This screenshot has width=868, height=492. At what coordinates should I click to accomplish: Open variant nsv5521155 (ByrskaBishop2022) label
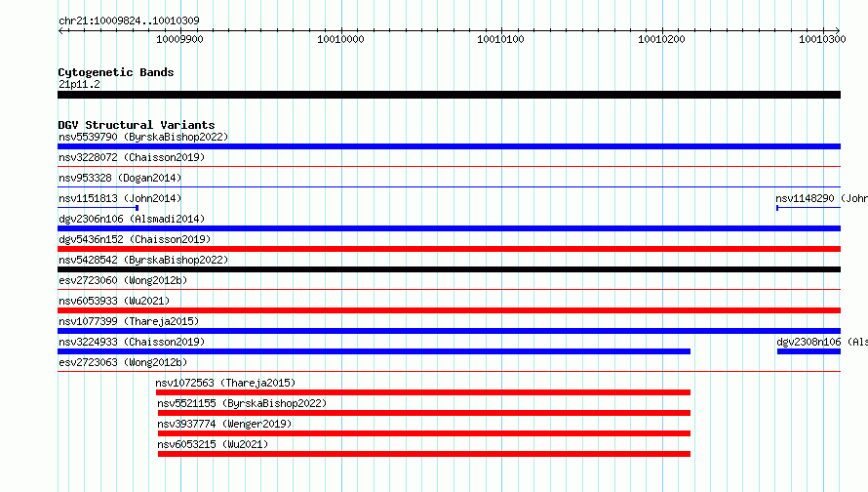coord(242,403)
